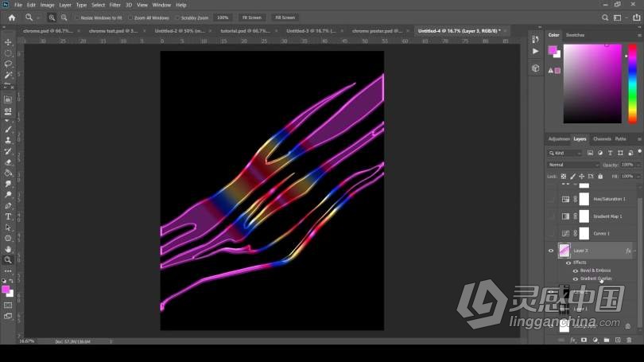Click the 100% zoom button

(x=223, y=17)
